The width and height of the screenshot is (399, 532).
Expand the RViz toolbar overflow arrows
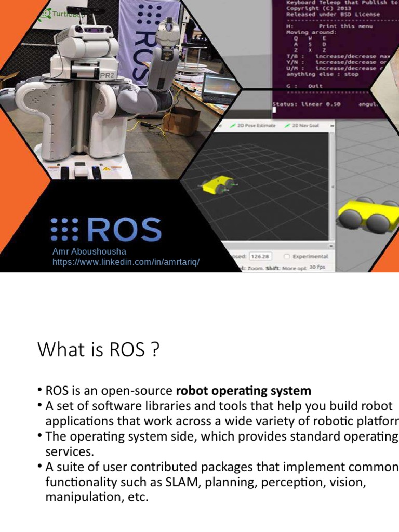click(332, 126)
